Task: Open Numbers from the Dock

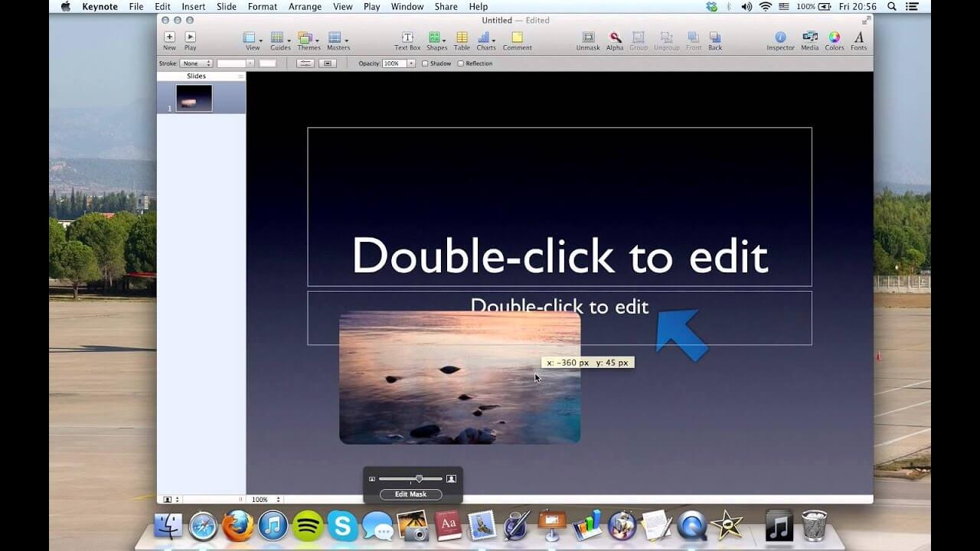Action: (x=587, y=526)
